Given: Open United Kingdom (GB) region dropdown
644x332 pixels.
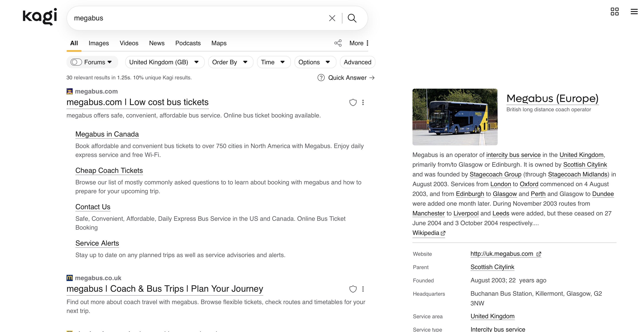Looking at the screenshot, I should (x=164, y=62).
